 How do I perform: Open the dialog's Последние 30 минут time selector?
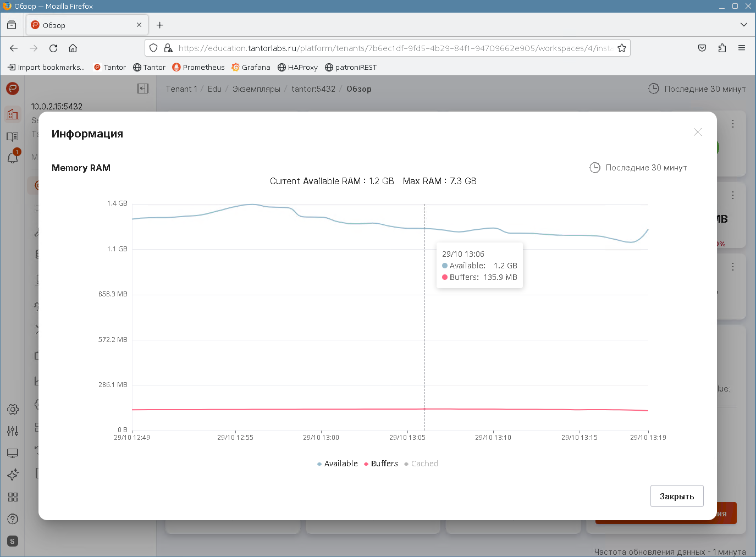638,168
